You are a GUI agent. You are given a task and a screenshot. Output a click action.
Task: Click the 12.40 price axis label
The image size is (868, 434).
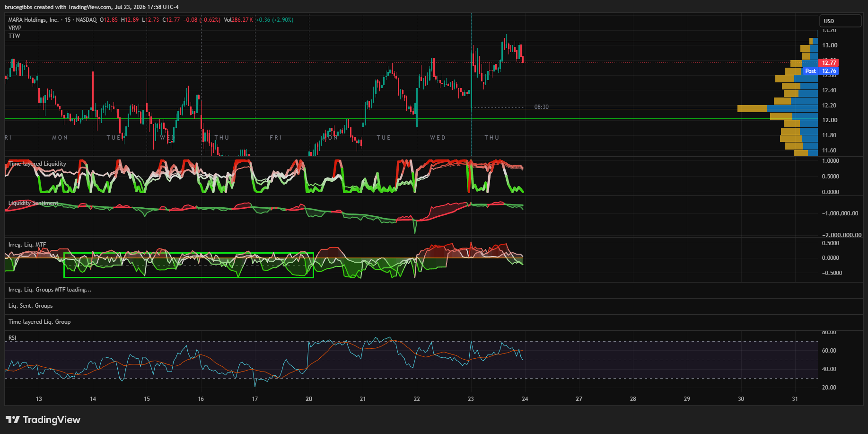pos(830,90)
